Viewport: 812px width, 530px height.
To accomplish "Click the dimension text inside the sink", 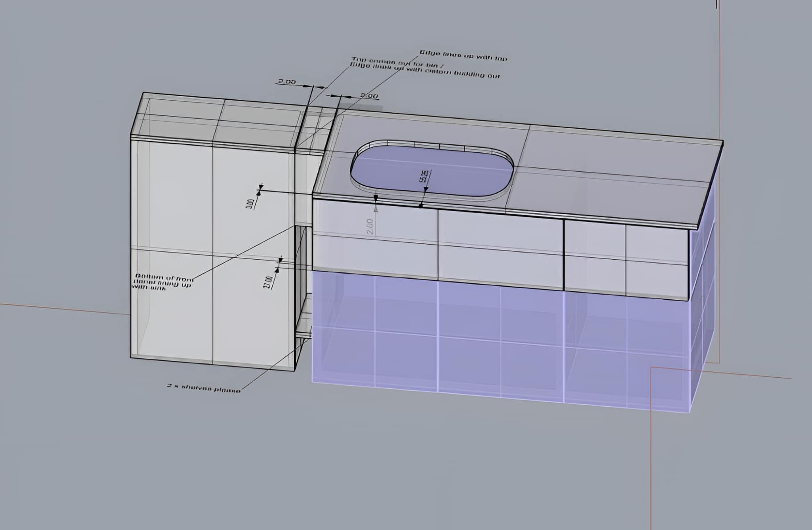I will (423, 177).
